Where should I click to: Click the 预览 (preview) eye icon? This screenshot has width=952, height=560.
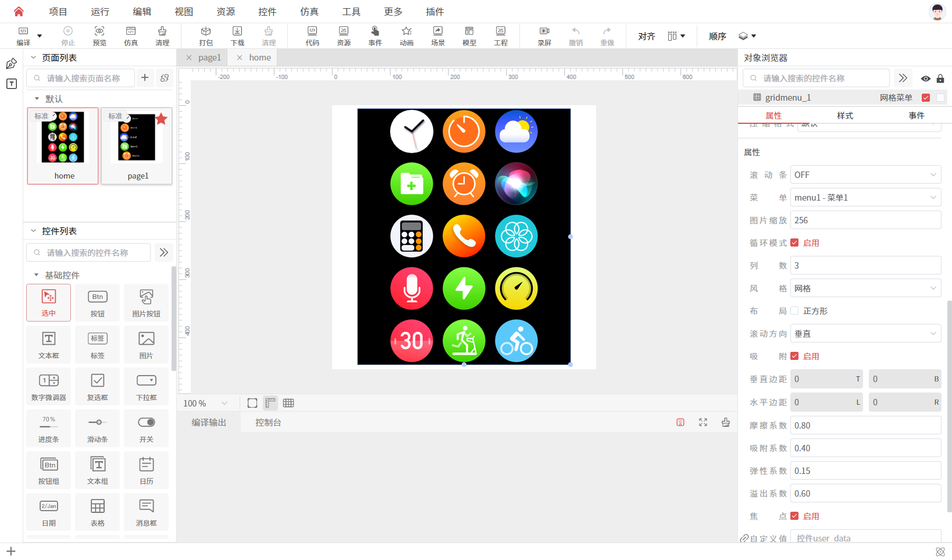click(99, 35)
